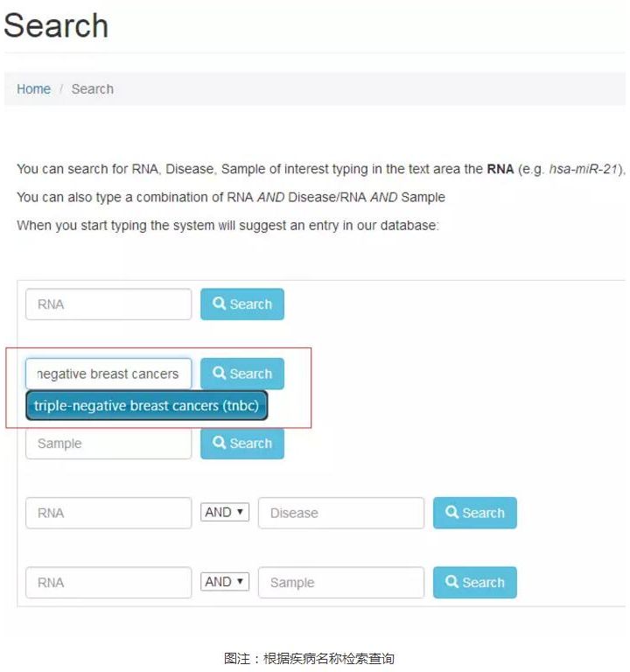Focus the standalone RNA input in the first row
This screenshot has height=672, width=630.
(x=108, y=304)
